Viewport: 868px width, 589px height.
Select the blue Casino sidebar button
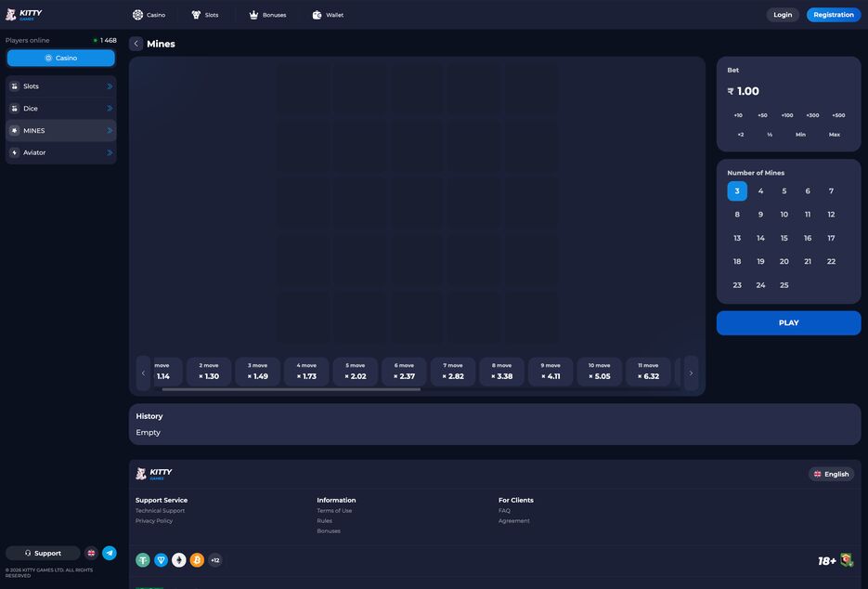61,59
